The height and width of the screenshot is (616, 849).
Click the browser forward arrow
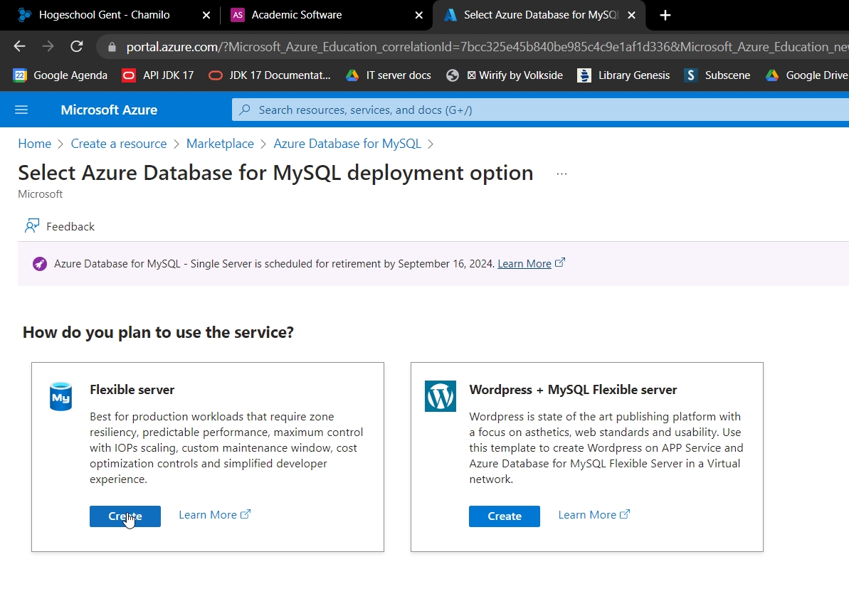pyautogui.click(x=48, y=46)
